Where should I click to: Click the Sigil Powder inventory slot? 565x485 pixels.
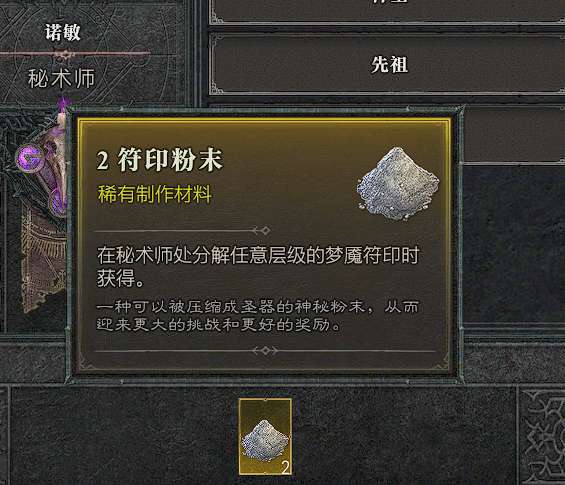(266, 436)
